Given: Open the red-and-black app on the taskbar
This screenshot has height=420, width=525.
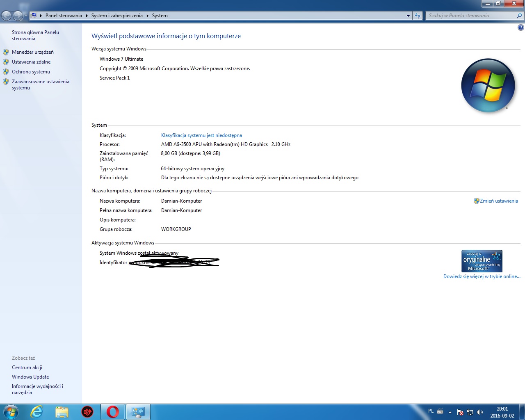Looking at the screenshot, I should point(87,412).
